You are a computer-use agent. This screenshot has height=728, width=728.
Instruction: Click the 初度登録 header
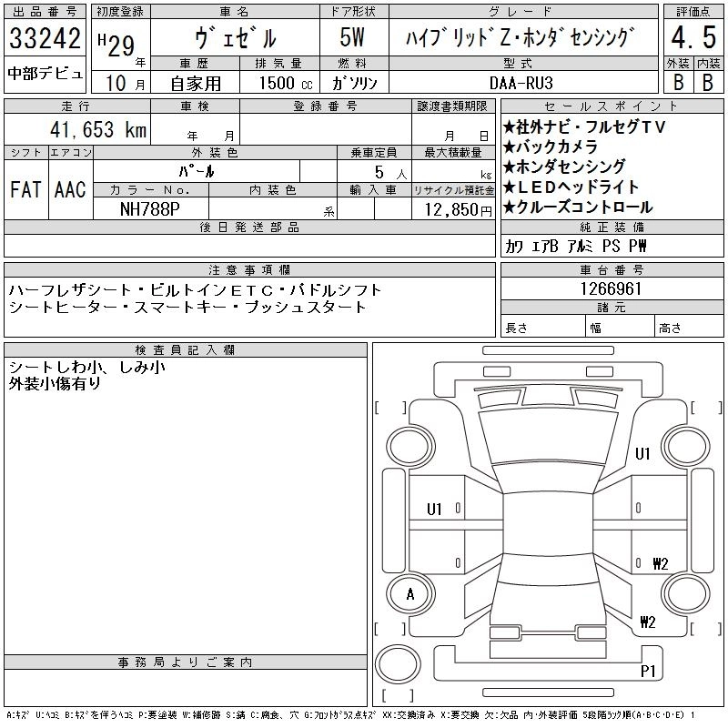[x=120, y=12]
